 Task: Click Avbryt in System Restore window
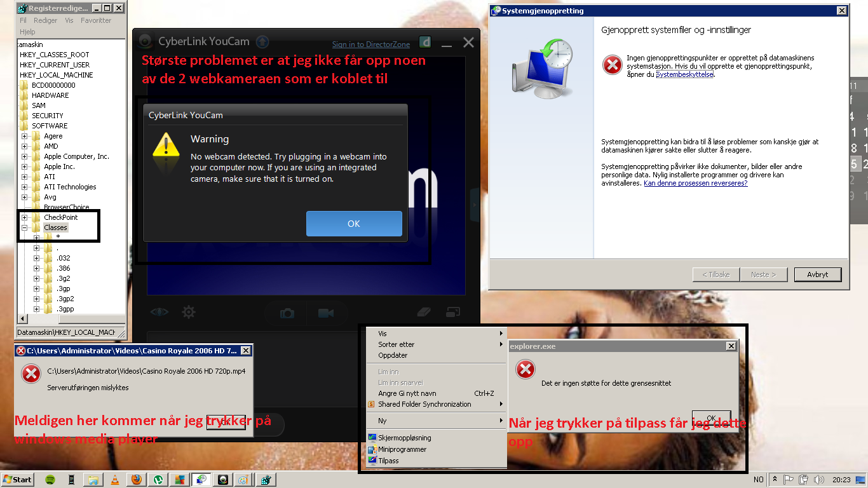pos(818,274)
